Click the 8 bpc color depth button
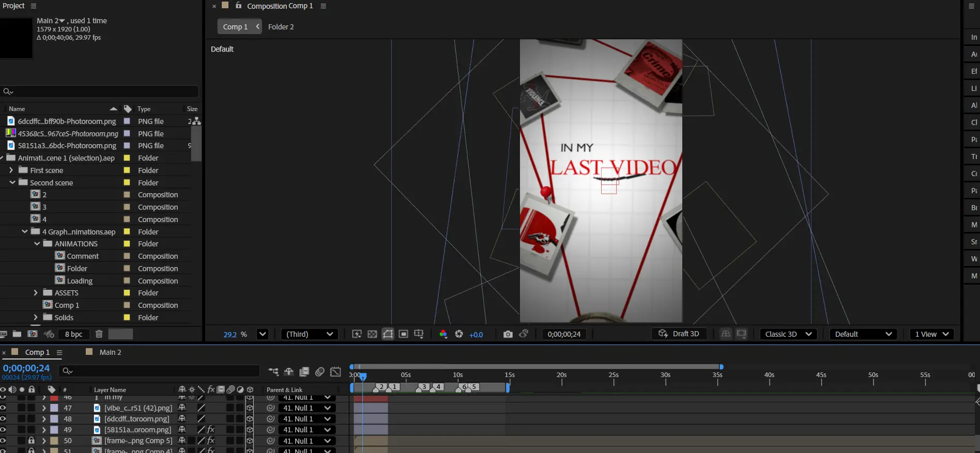The height and width of the screenshot is (453, 980). pos(73,334)
